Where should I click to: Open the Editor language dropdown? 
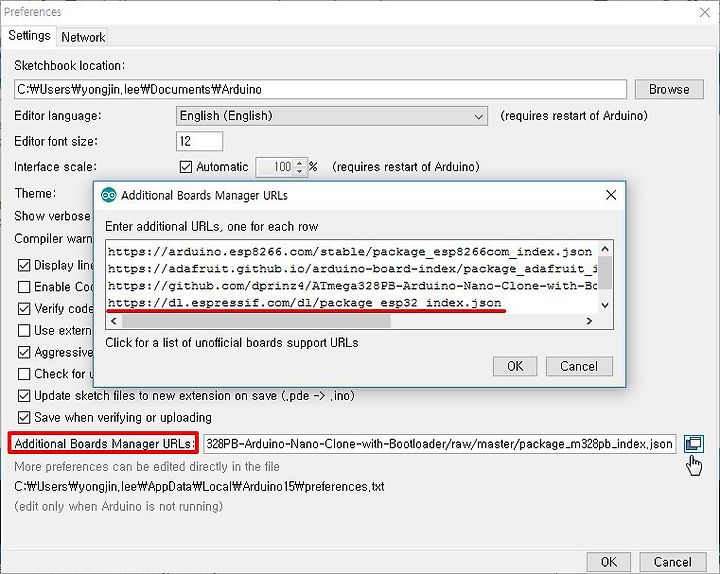[332, 116]
